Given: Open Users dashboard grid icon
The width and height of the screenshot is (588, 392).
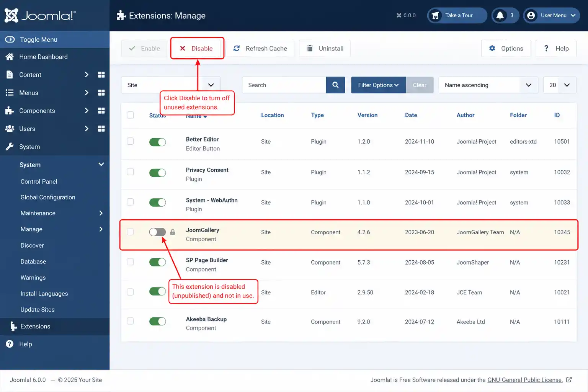Looking at the screenshot, I should 101,129.
